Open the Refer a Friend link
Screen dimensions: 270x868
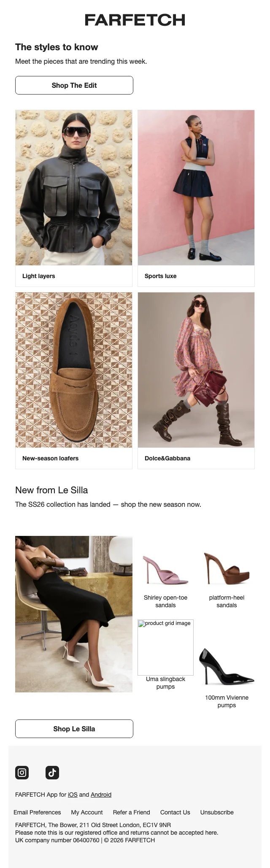coord(132,812)
